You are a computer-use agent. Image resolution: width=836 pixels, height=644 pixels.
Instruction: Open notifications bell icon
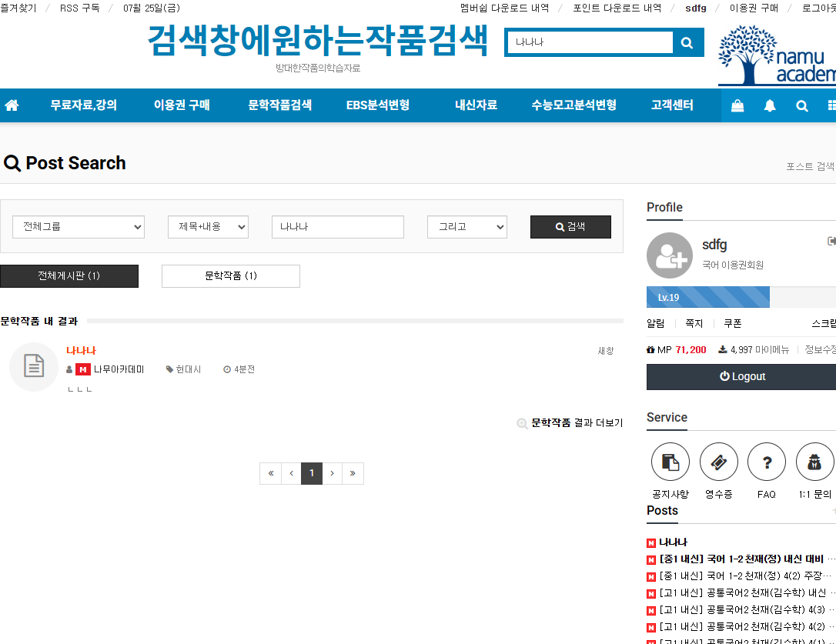[x=770, y=106]
